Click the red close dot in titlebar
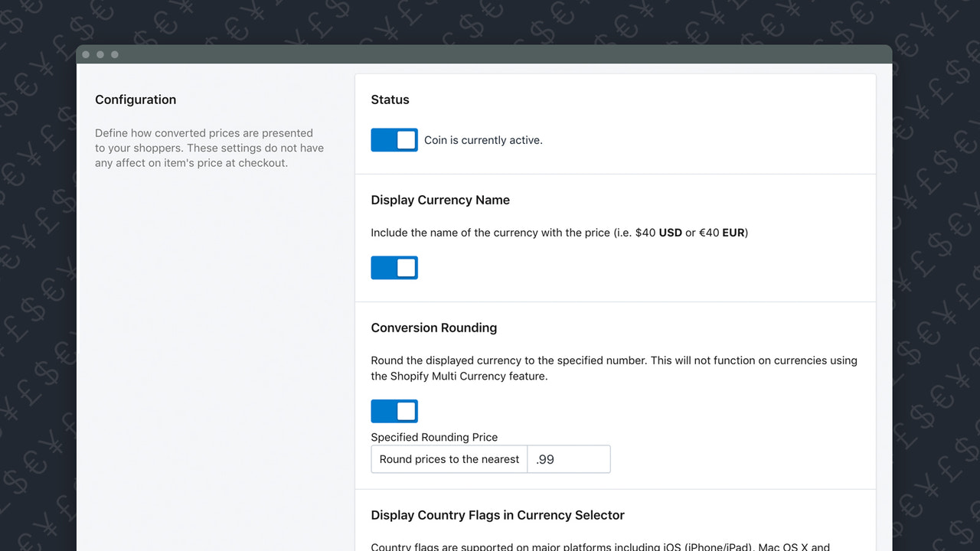Screen dimensions: 980x551 (x=86, y=54)
